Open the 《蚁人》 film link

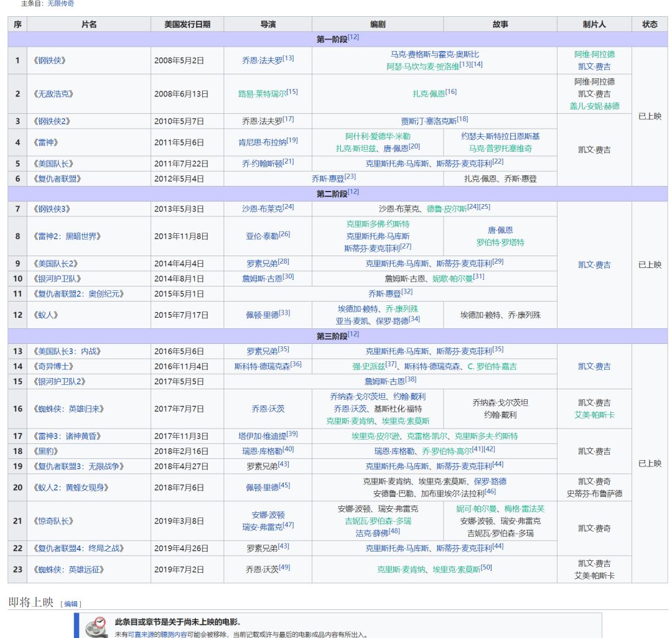pyautogui.click(x=45, y=315)
